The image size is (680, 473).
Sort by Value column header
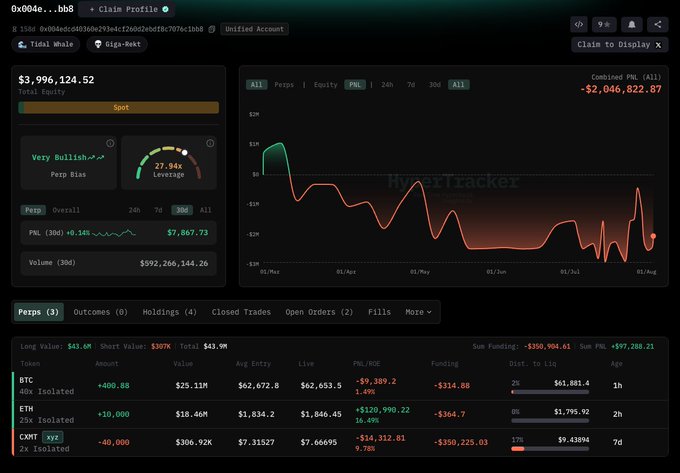tap(183, 364)
